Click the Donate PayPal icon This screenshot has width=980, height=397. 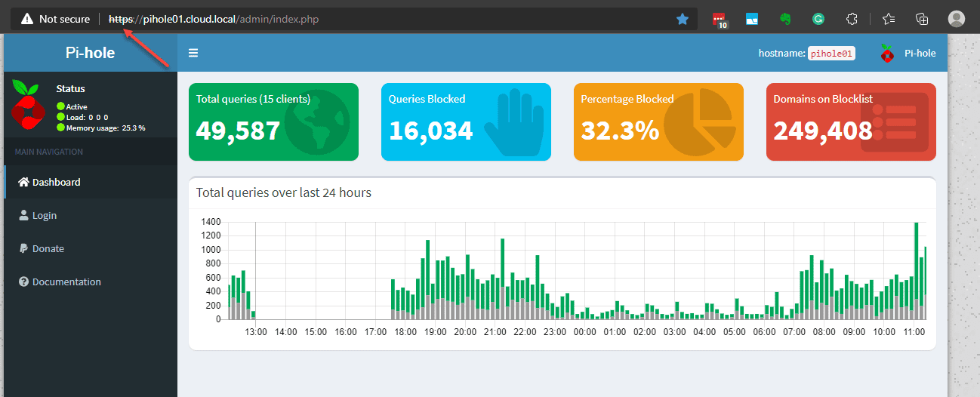(23, 248)
